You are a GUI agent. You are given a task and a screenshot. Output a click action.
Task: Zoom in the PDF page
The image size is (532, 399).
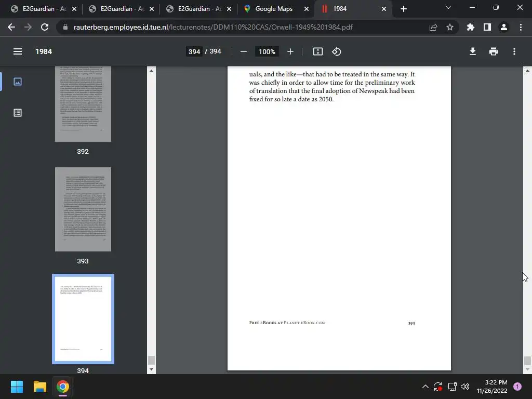point(290,51)
